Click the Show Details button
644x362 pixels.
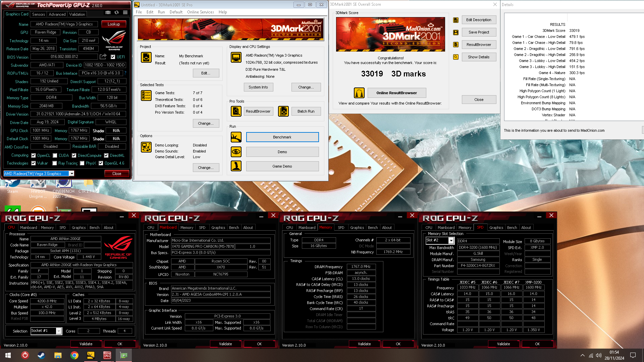(479, 57)
